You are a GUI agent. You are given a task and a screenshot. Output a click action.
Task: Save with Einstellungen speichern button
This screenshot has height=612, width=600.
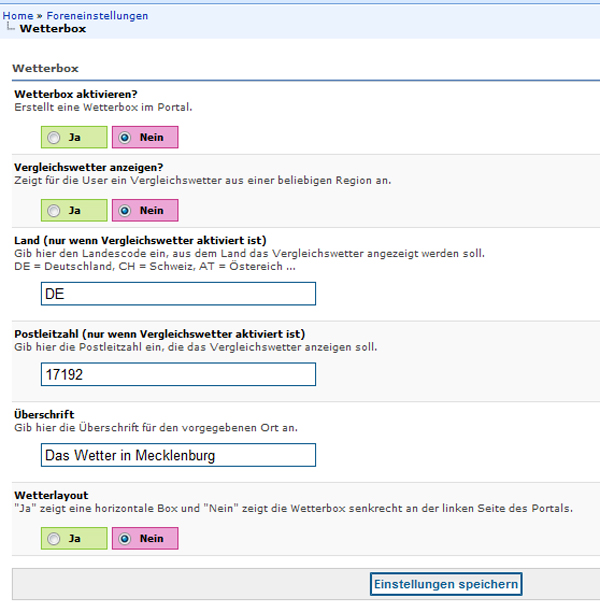(x=446, y=584)
